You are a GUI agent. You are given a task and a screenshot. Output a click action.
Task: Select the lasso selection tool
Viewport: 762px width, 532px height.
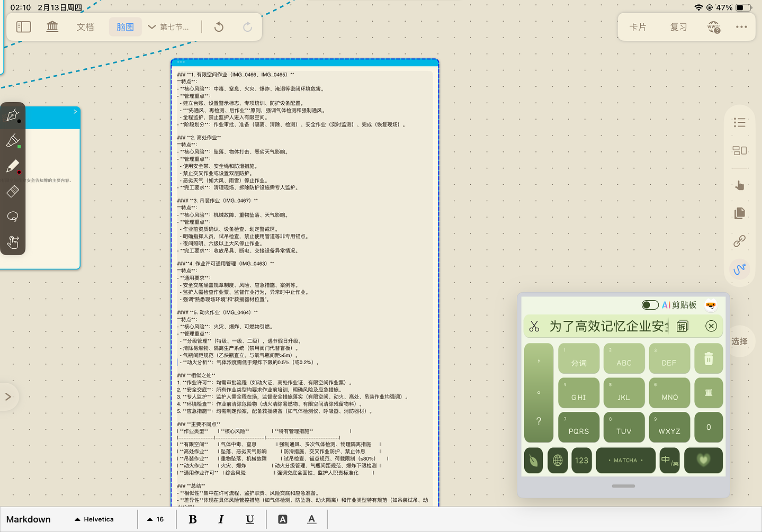pos(13,217)
